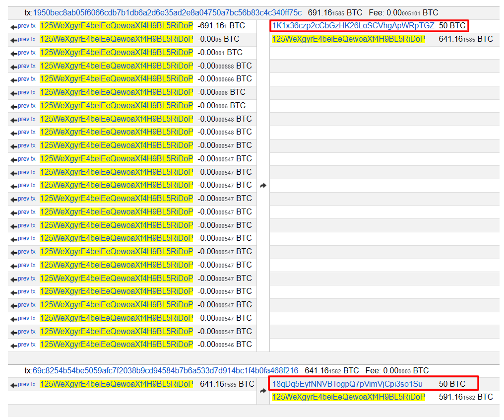Open transaction hash 69c8254b54be5059 link
This screenshot has height=420, width=504.
(165, 371)
